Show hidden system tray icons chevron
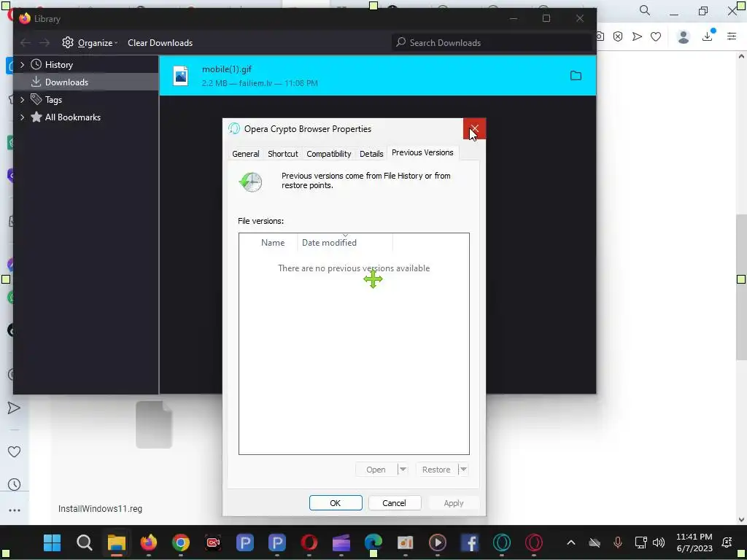Viewport: 747px width, 560px height. pos(571,542)
